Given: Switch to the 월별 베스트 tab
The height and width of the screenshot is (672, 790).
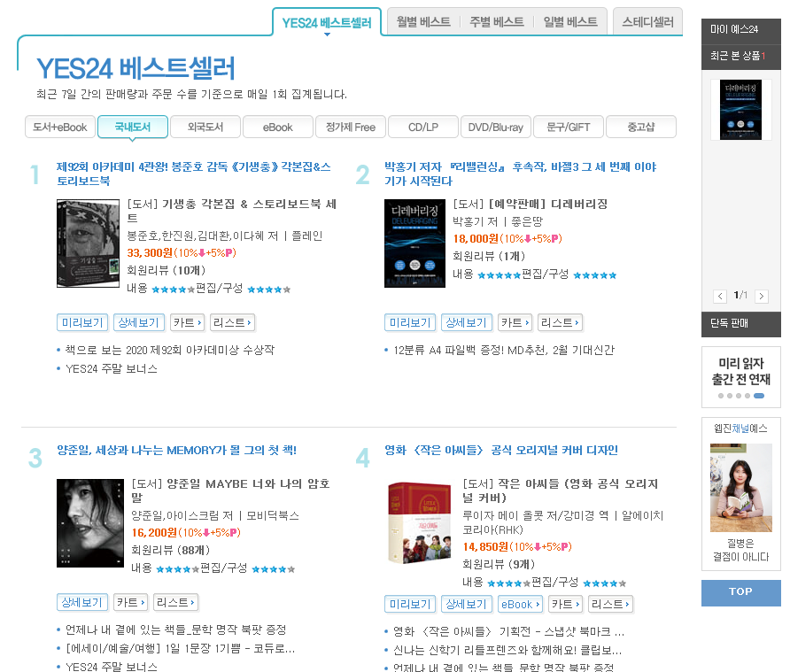Looking at the screenshot, I should 423,21.
